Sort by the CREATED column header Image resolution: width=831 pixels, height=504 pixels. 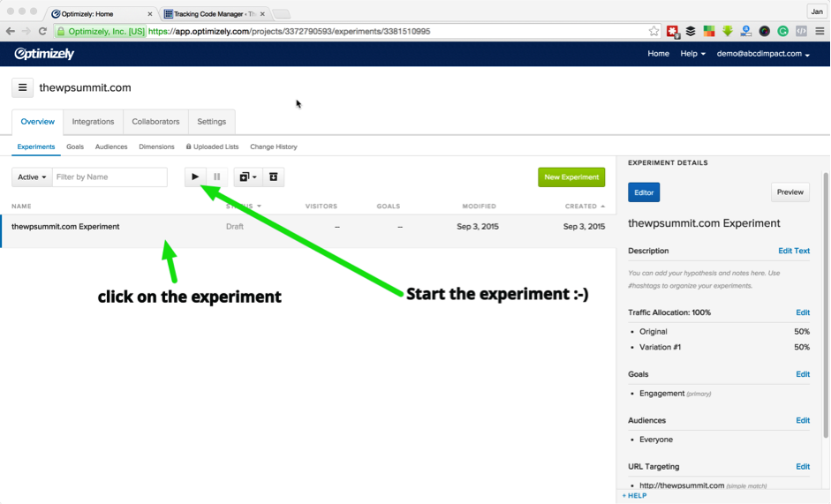click(585, 207)
